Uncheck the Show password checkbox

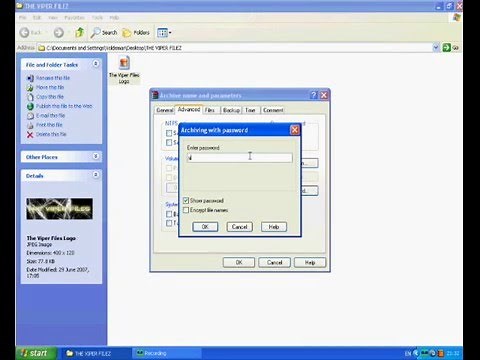pyautogui.click(x=186, y=200)
